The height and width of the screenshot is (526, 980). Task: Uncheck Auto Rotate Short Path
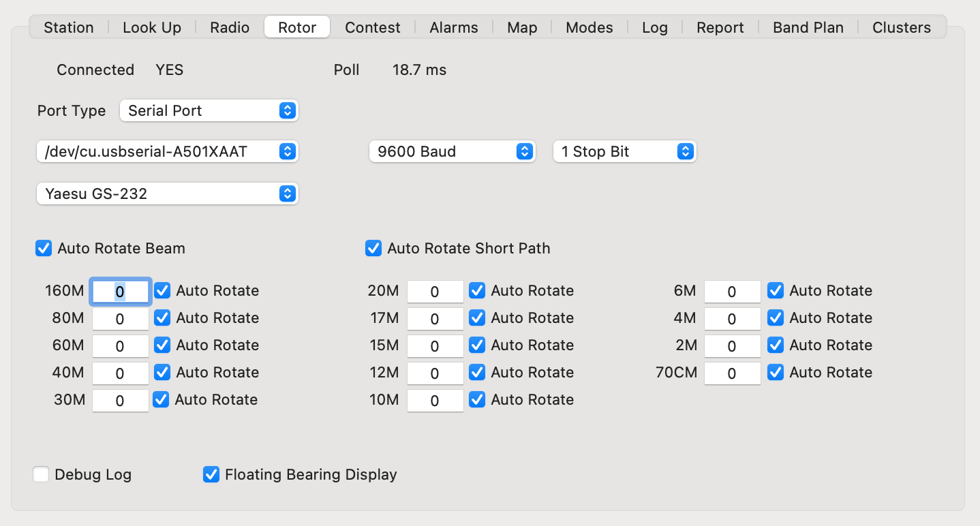click(x=373, y=249)
